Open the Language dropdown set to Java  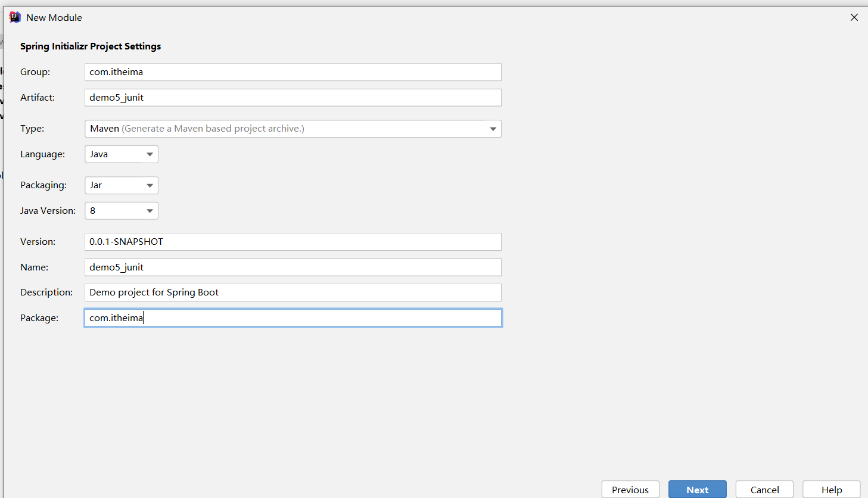(122, 154)
